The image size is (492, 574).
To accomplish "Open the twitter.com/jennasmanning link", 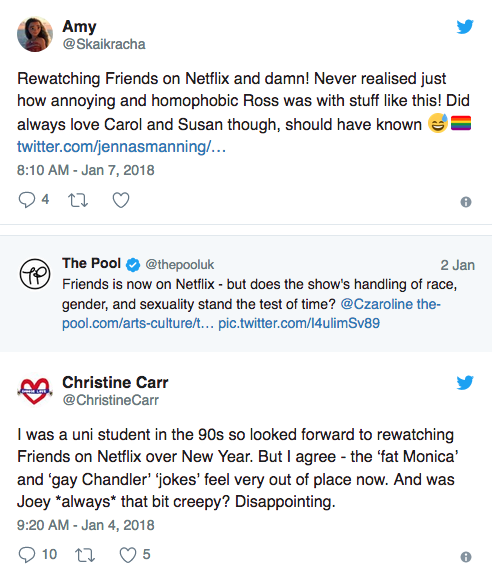I will coord(121,147).
